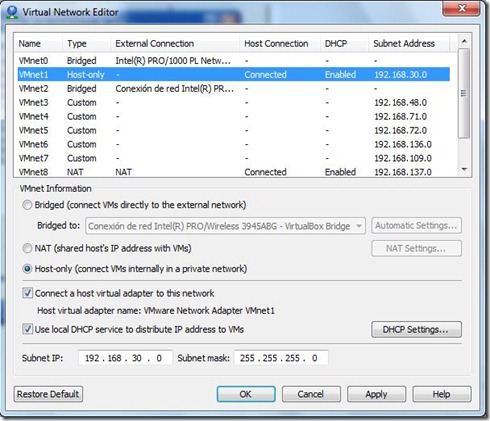Click Intel(R) PRO/1000 PL Netw... cell

[173, 61]
